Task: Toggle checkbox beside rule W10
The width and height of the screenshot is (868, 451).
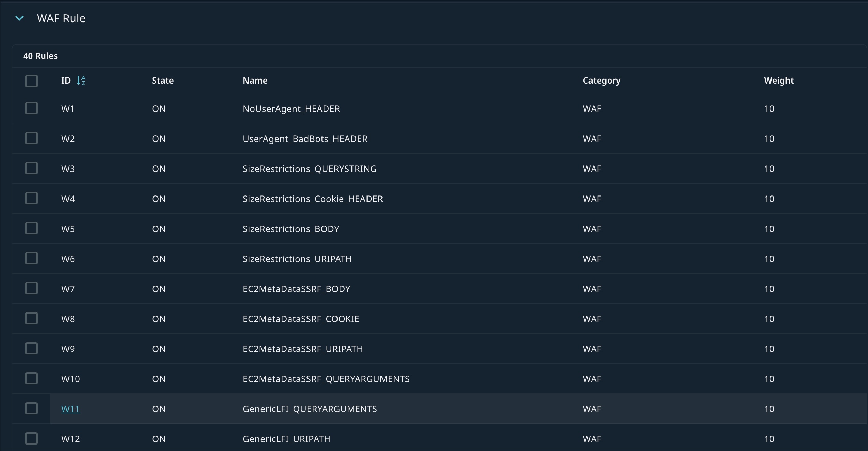Action: (31, 379)
